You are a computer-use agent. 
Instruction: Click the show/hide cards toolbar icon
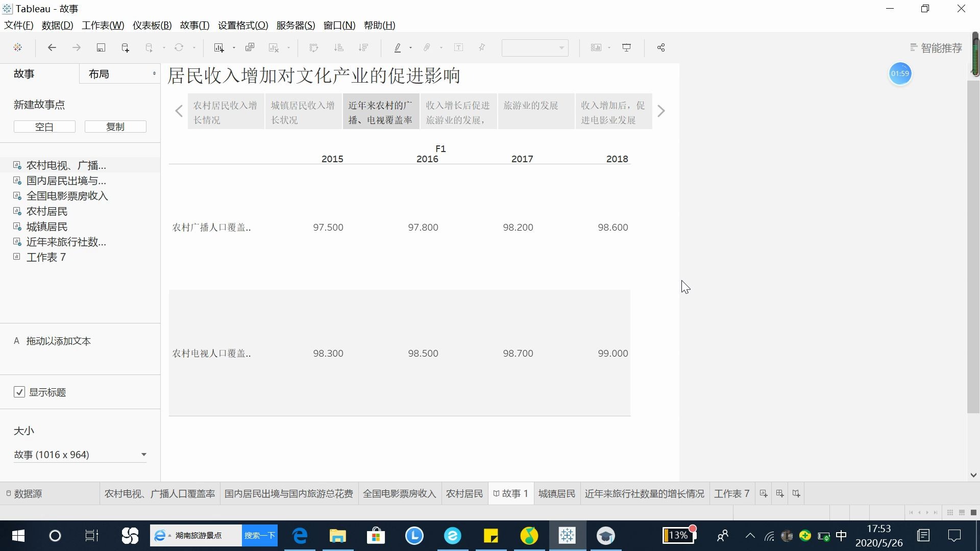pyautogui.click(x=596, y=47)
